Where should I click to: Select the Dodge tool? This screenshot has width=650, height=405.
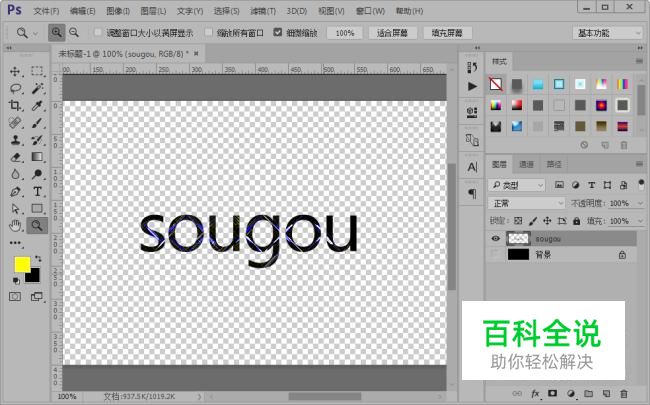point(37,174)
